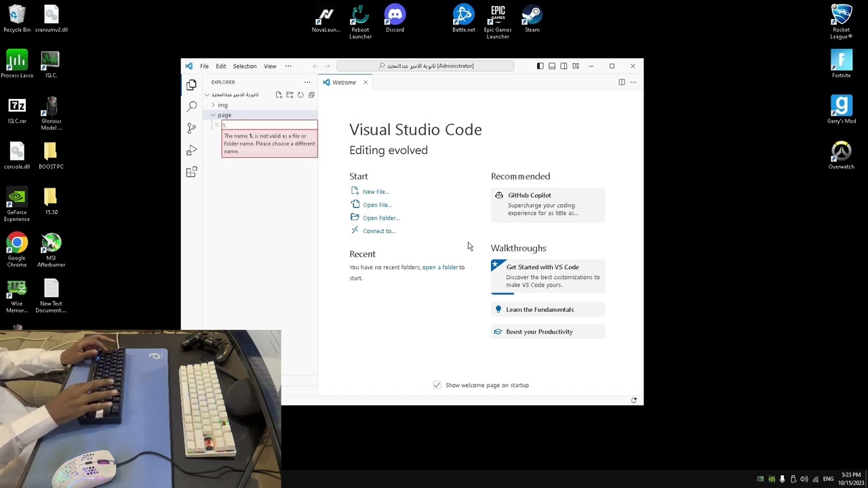The image size is (868, 488).
Task: Toggle the Primary Side Bar visibility
Action: click(540, 66)
